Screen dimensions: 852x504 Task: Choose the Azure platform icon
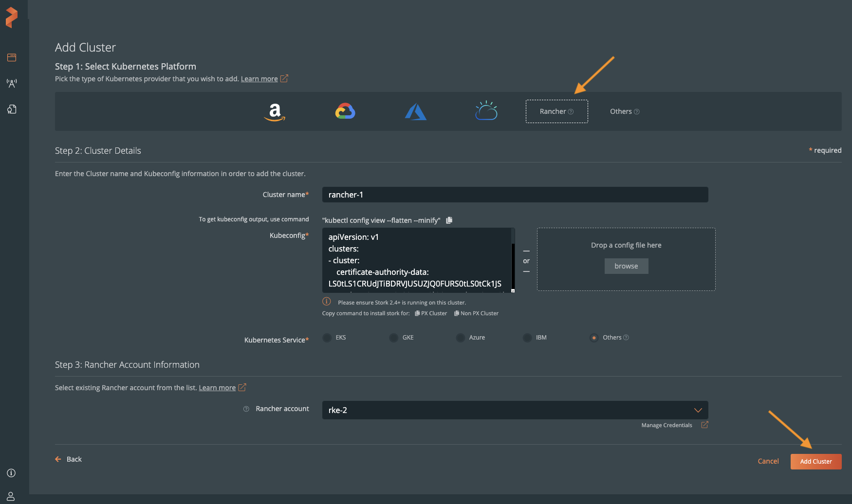pyautogui.click(x=415, y=112)
